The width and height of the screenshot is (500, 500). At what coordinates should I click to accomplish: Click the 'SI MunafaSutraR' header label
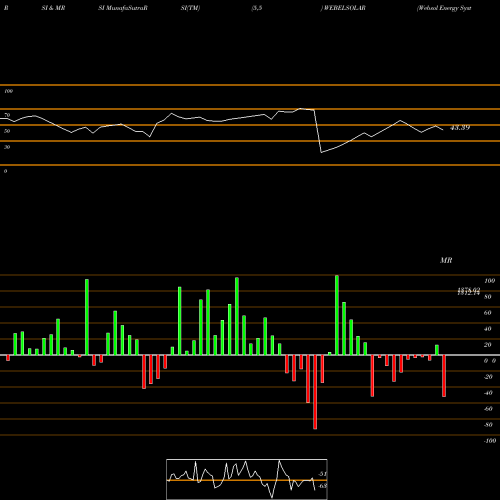pyautogui.click(x=123, y=8)
